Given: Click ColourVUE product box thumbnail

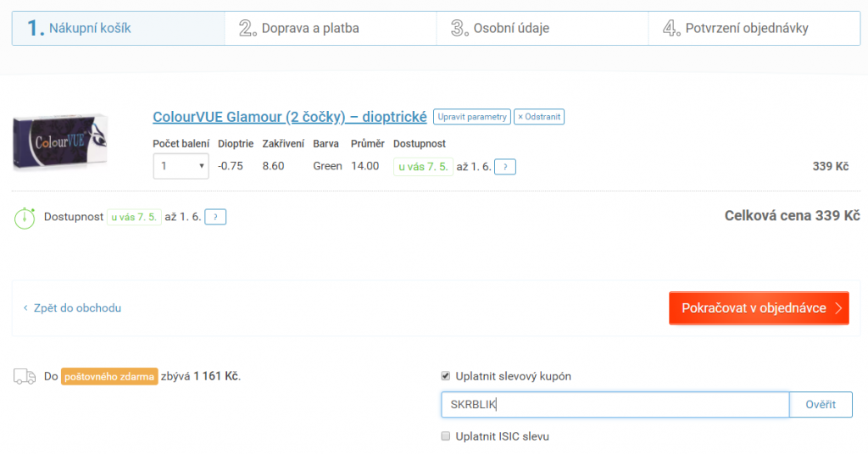Looking at the screenshot, I should coord(60,141).
